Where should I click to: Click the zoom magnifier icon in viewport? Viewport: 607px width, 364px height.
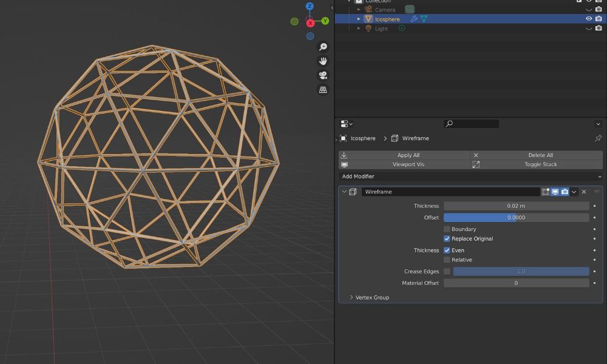323,47
